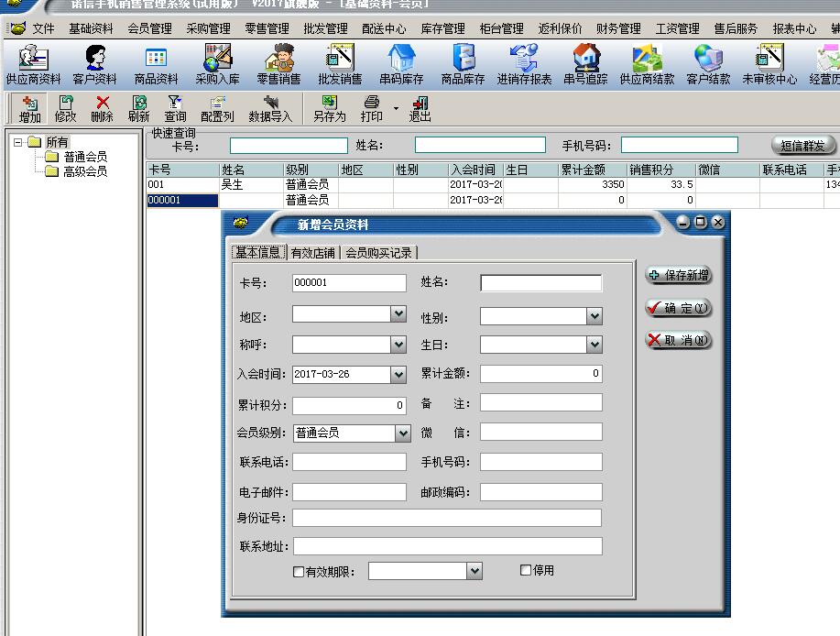Screen dimensions: 840x636
Task: Click the 打印 print toolbar icon
Action: [372, 109]
